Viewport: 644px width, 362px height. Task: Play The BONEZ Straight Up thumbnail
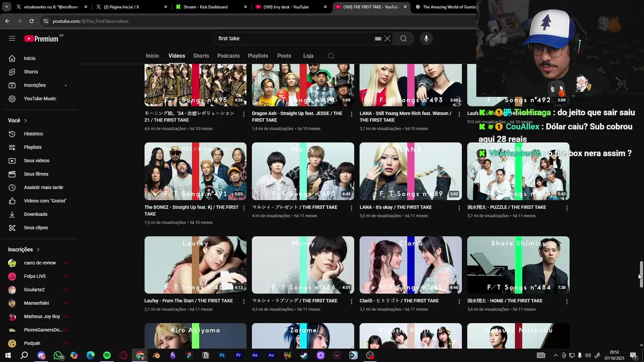195,171
